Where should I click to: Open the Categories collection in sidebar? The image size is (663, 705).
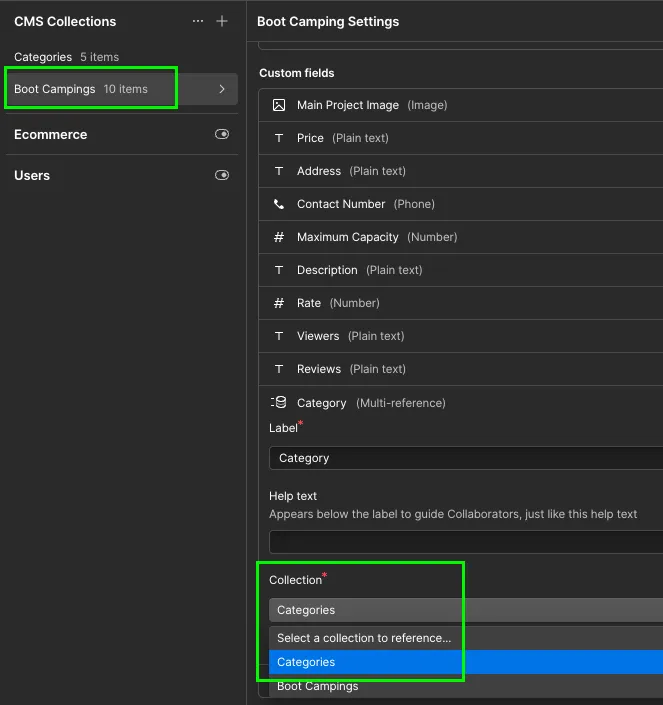[x=43, y=57]
